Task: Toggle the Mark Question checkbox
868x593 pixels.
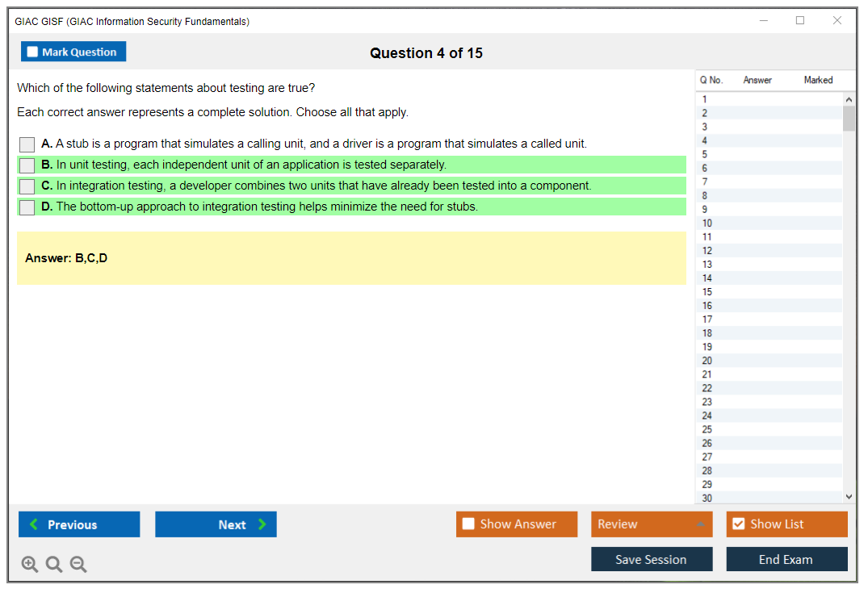Action: click(x=32, y=51)
